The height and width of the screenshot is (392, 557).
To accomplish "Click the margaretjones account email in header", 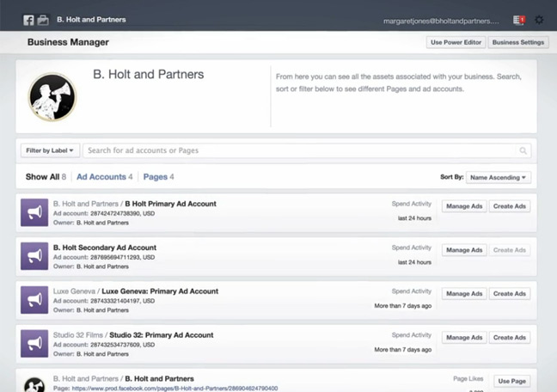I will coord(441,21).
